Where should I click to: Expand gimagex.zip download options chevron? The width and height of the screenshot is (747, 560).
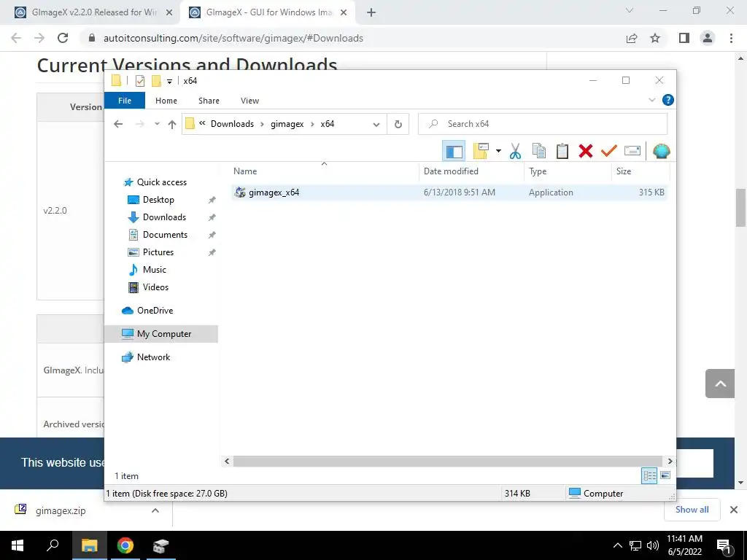point(155,510)
